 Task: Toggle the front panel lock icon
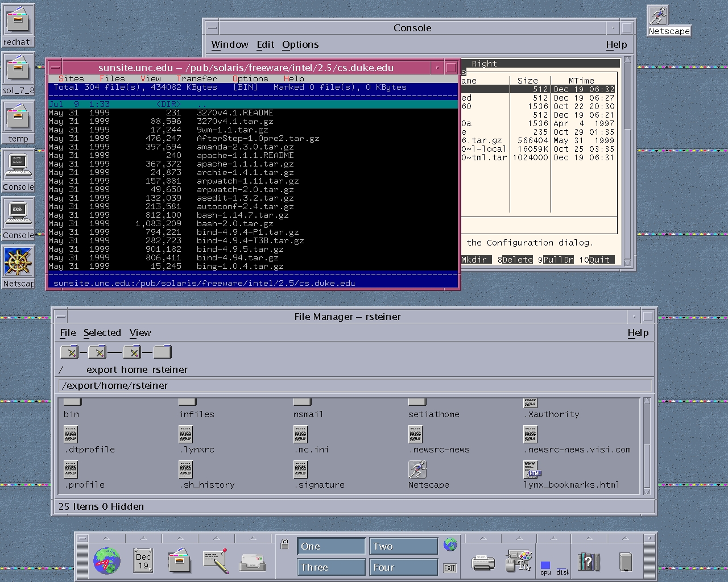[x=284, y=544]
